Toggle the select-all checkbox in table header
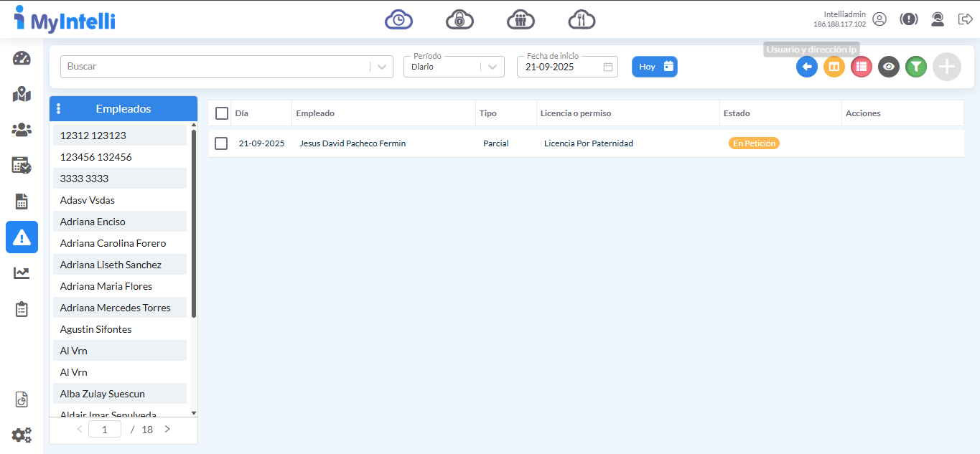Screen dimensions: 980x454 [222, 113]
